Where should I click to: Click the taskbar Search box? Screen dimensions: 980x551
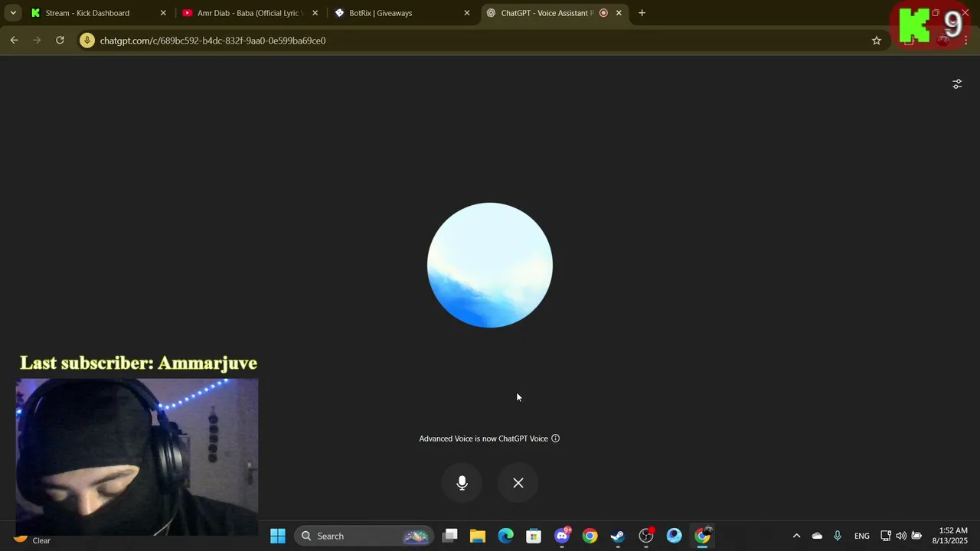click(x=364, y=536)
